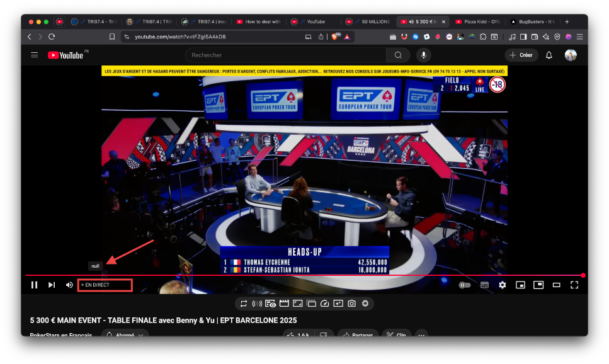Mute the video volume
The image size is (609, 364).
click(69, 285)
